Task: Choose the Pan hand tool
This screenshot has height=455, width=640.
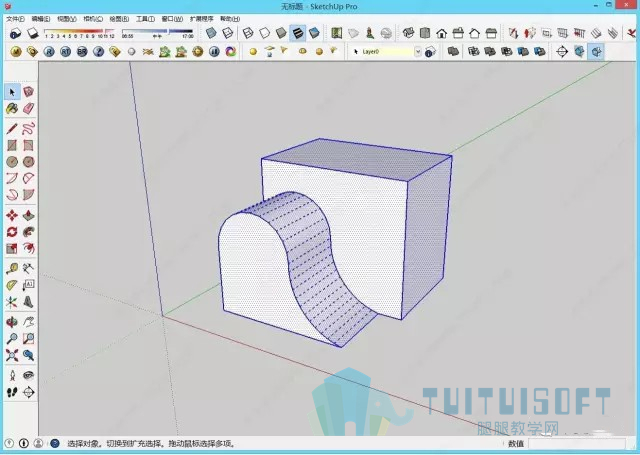Action: pyautogui.click(x=28, y=322)
